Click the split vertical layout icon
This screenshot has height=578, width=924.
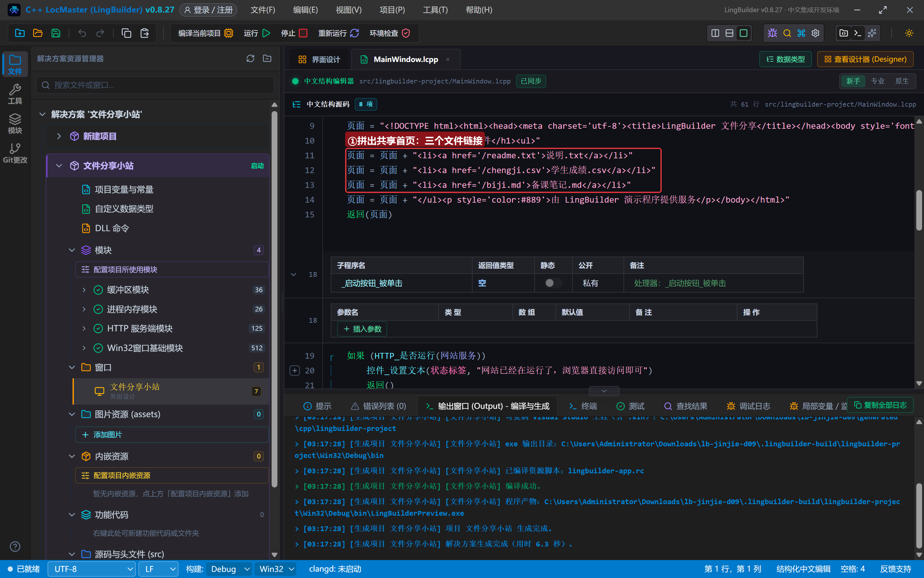(x=715, y=33)
